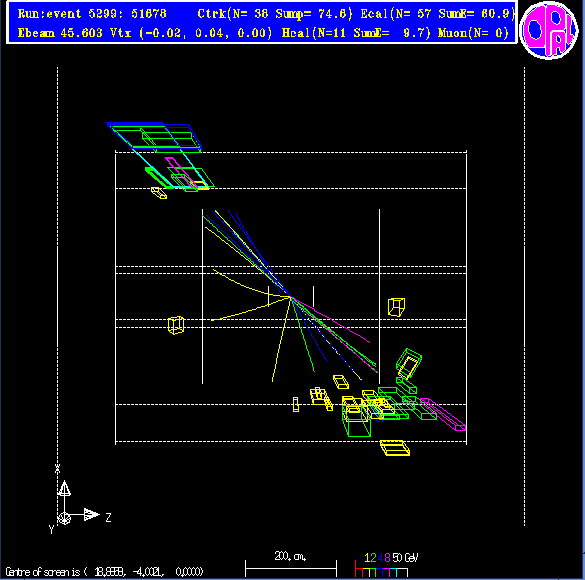The height and width of the screenshot is (580, 585).
Task: Click the interaction vertex where tracks converge
Action: [x=291, y=297]
